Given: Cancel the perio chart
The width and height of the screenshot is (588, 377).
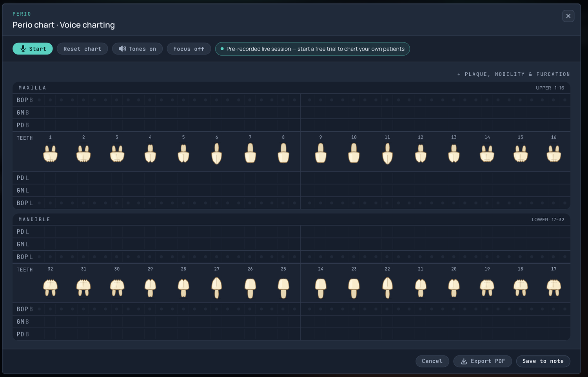Looking at the screenshot, I should (x=432, y=361).
